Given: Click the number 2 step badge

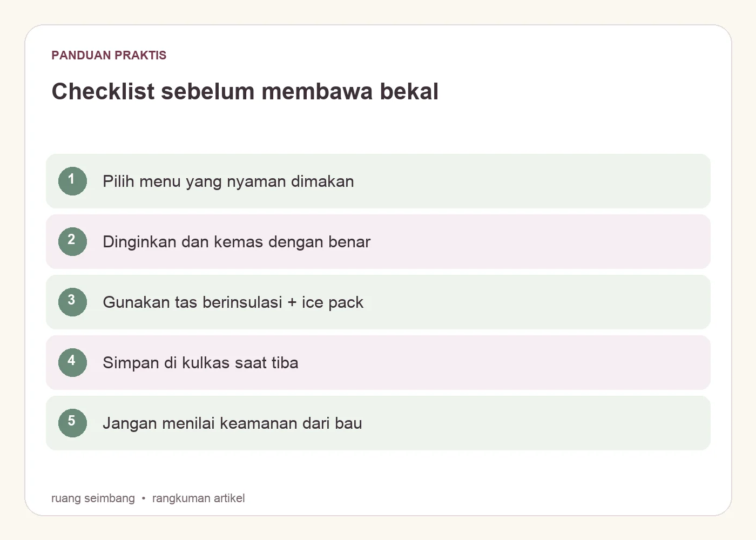Looking at the screenshot, I should click(x=72, y=241).
